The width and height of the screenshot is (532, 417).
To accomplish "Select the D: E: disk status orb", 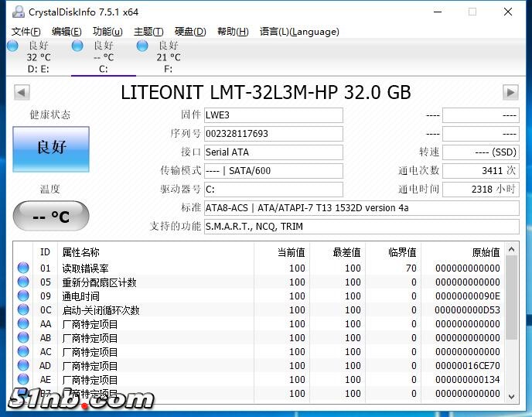I will 12,46.
